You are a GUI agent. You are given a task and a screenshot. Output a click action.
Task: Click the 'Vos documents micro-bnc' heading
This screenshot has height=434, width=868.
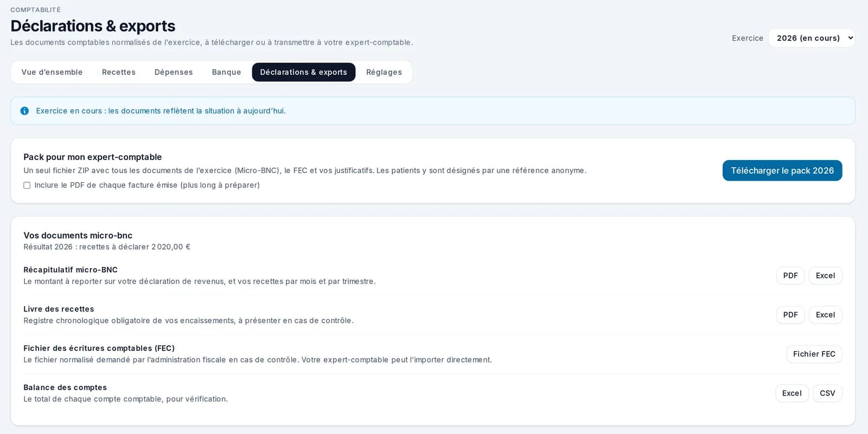78,235
